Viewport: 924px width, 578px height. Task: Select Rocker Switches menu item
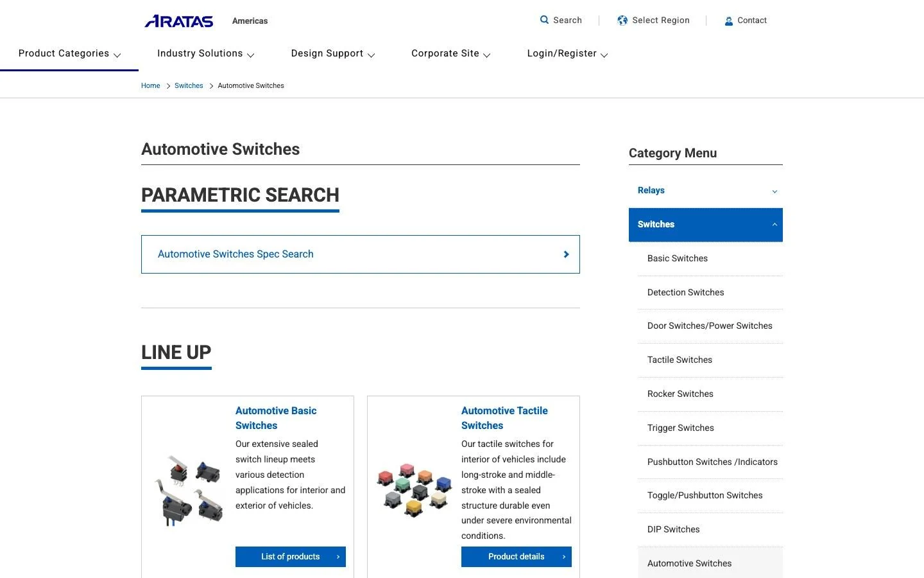point(710,394)
